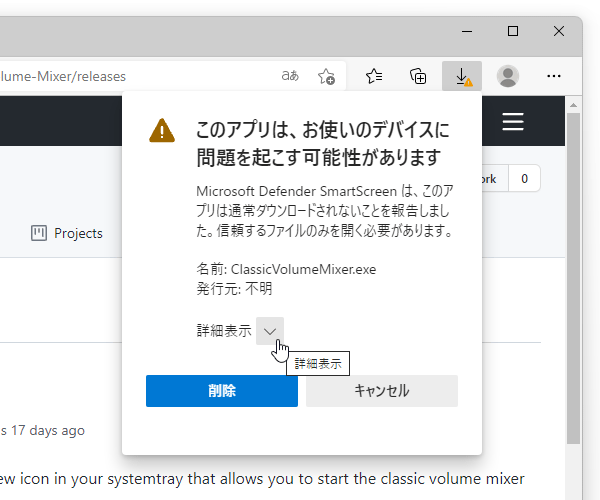Click the Projects board icon
This screenshot has height=500, width=600.
point(39,233)
